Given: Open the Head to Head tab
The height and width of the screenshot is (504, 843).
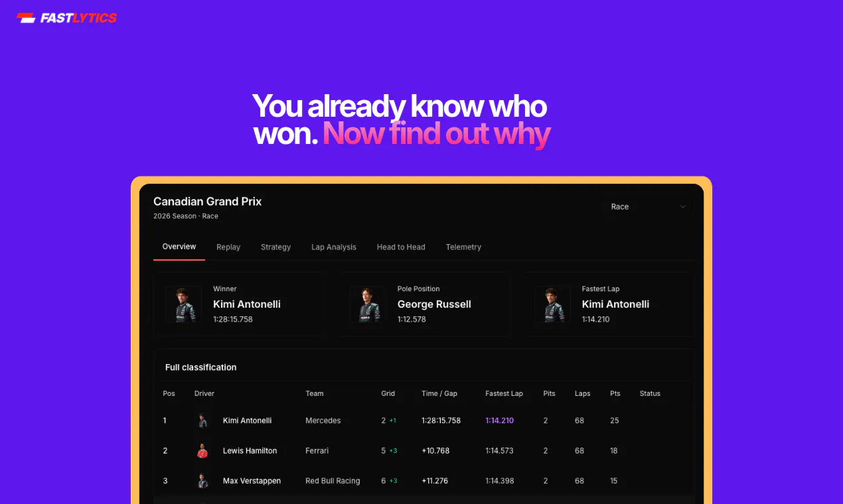Looking at the screenshot, I should pos(401,247).
